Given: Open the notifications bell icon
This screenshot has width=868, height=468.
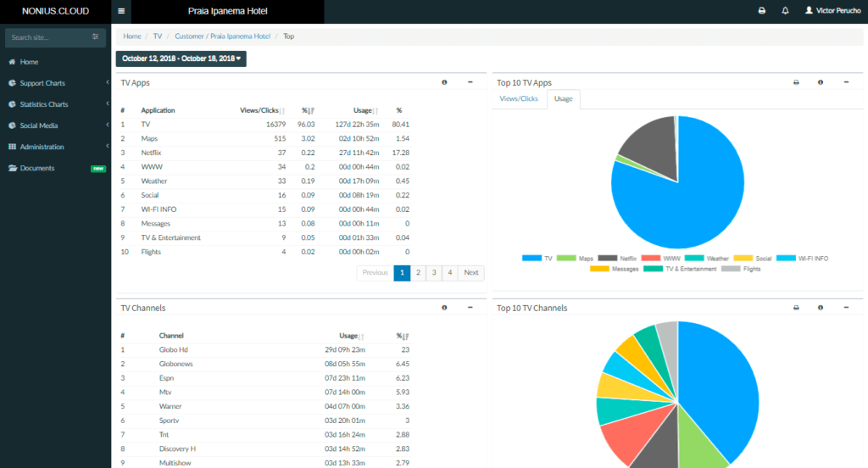Looking at the screenshot, I should [785, 11].
